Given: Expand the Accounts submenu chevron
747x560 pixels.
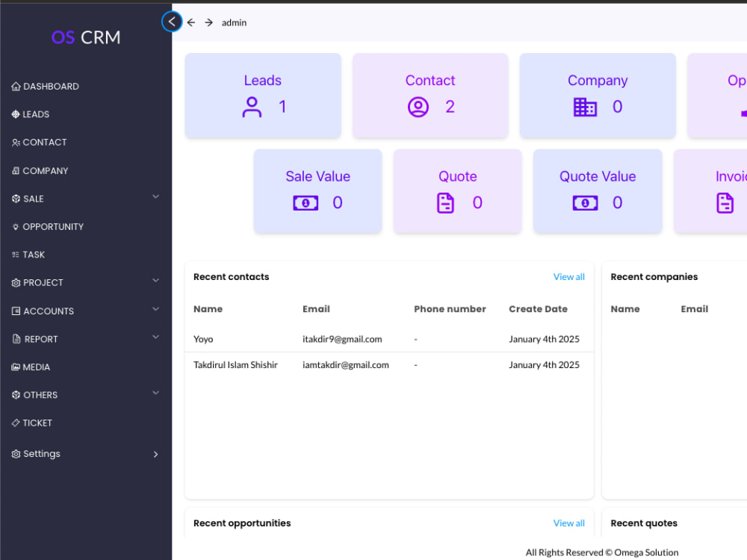Looking at the screenshot, I should click(x=156, y=309).
